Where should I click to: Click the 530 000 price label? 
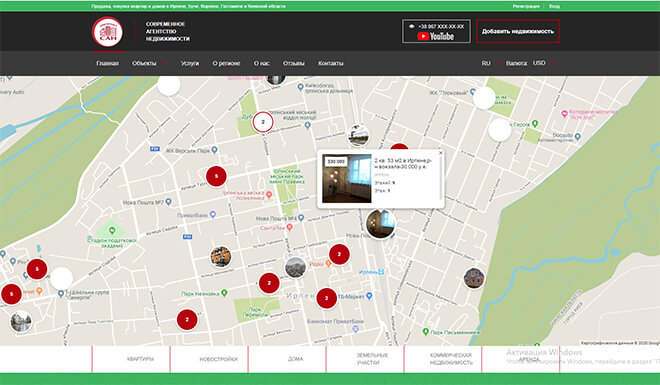click(336, 162)
